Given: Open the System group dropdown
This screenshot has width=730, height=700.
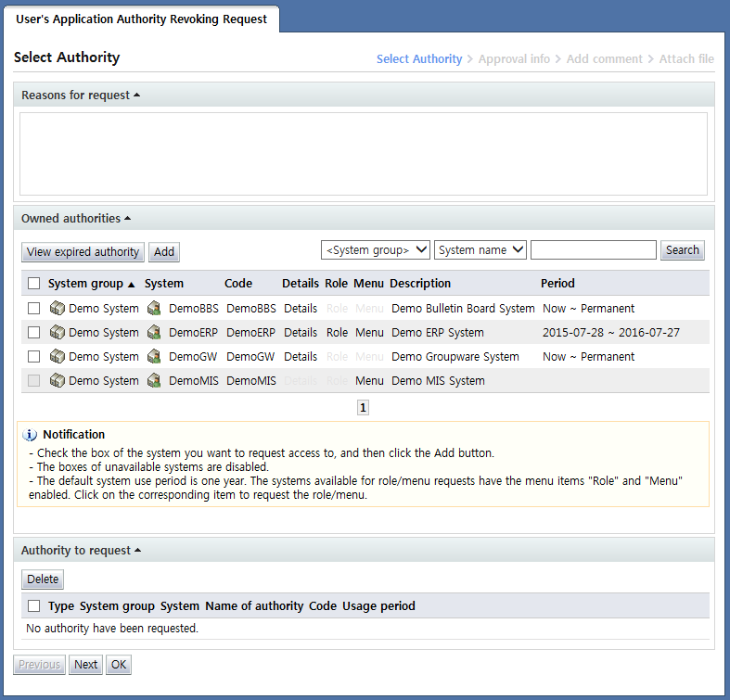Looking at the screenshot, I should tap(375, 250).
